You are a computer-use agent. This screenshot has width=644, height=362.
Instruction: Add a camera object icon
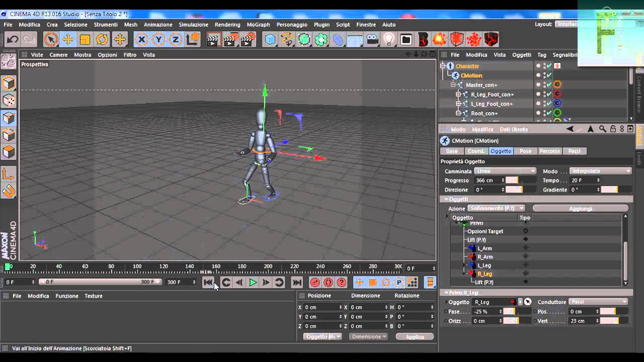pyautogui.click(x=372, y=39)
